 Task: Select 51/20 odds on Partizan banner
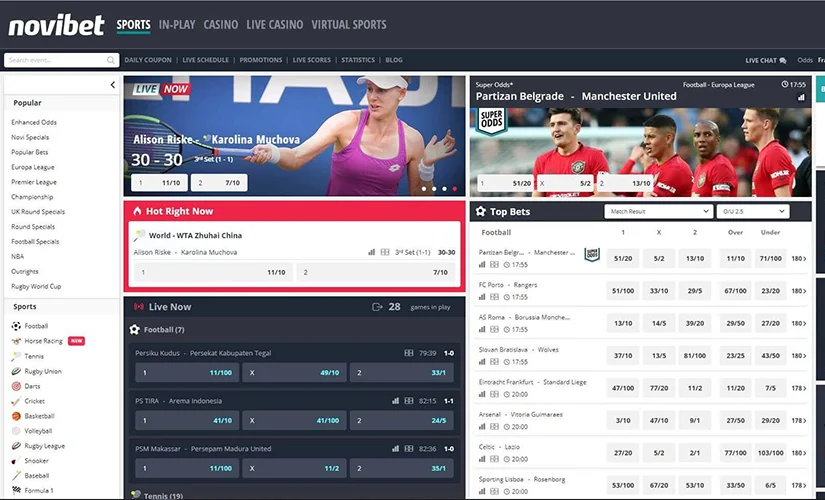tap(506, 183)
